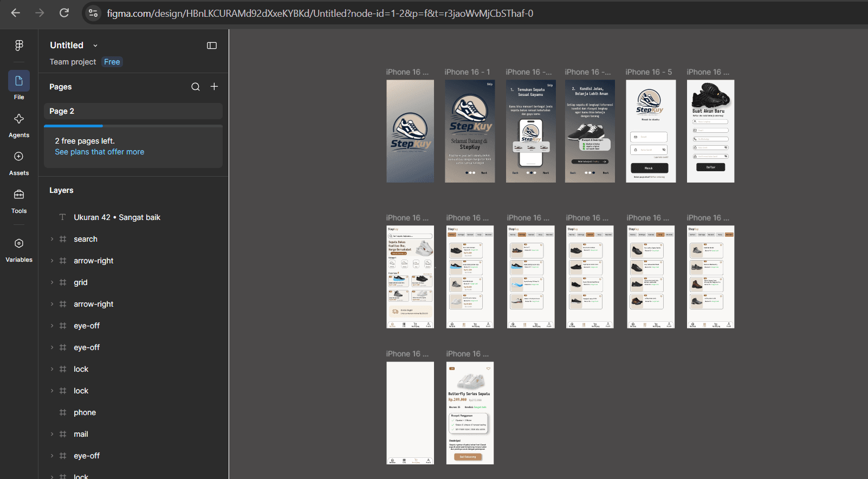The width and height of the screenshot is (868, 479).
Task: Search pages with the magnifier icon
Action: [196, 87]
